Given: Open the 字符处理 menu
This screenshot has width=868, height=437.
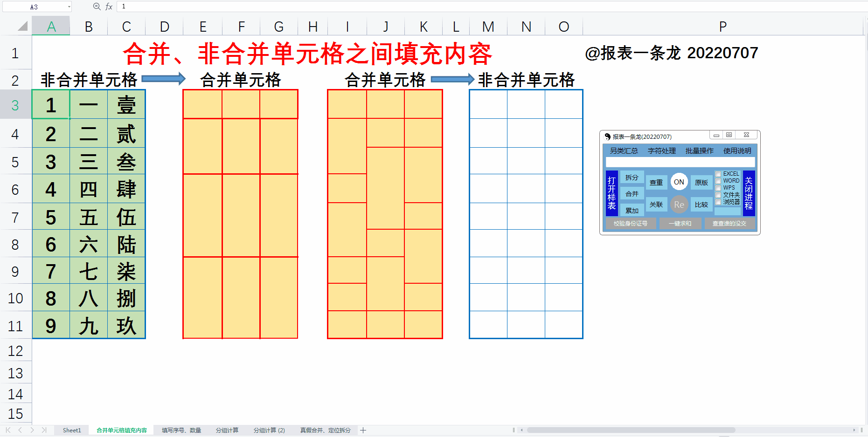Looking at the screenshot, I should (x=661, y=151).
